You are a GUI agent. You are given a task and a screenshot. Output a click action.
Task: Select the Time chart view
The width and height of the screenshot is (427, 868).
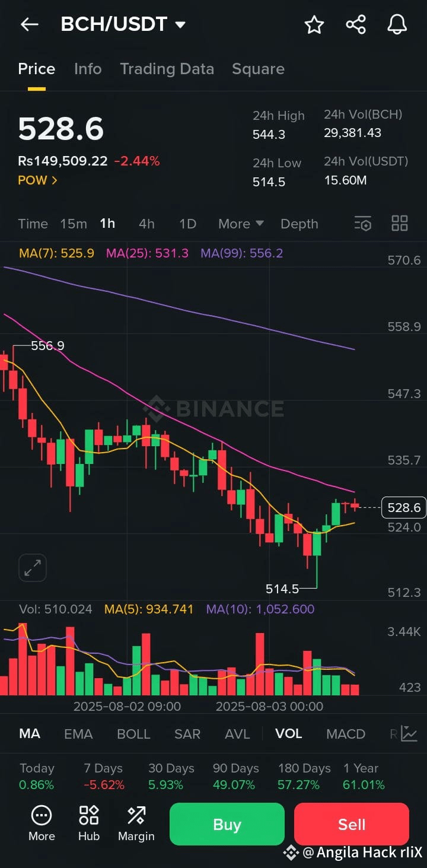[x=33, y=224]
